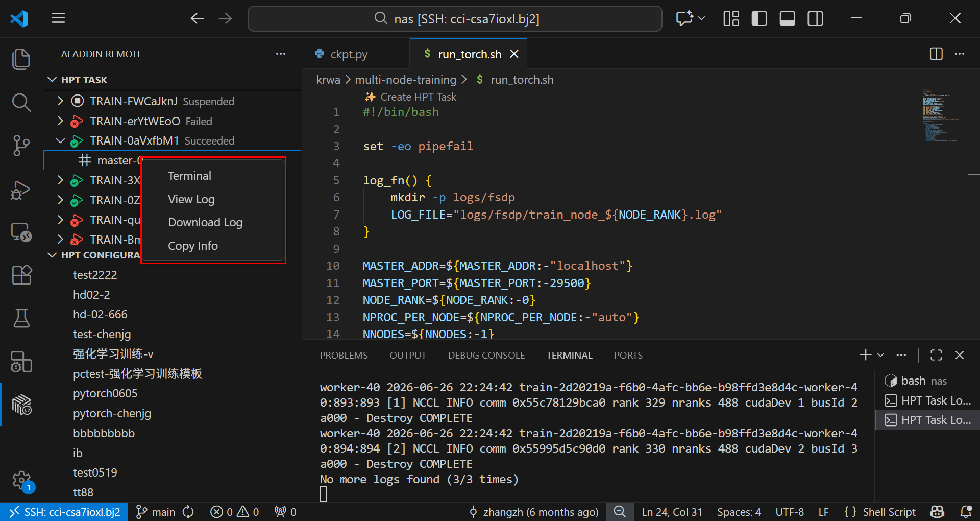Expand the TRAIN-0Z task row

click(60, 200)
